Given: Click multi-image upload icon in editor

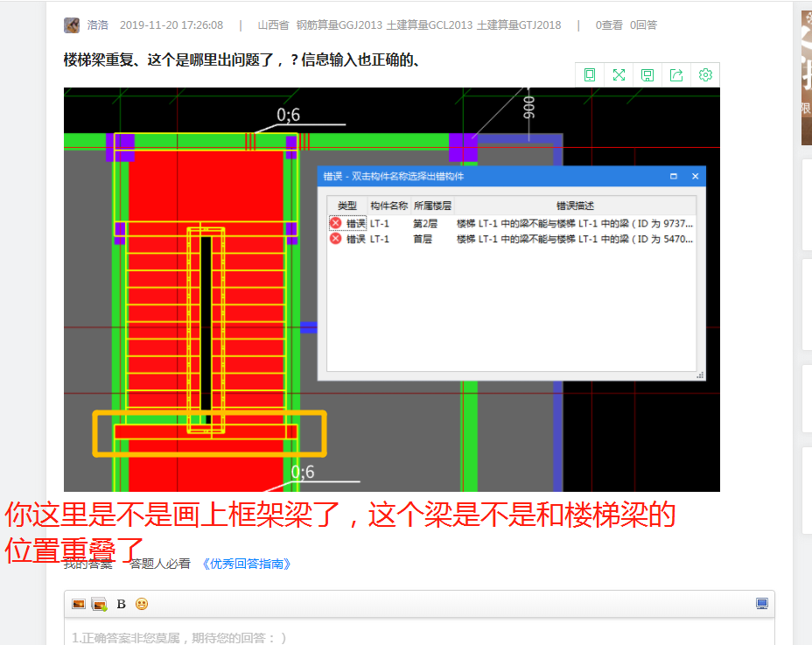Looking at the screenshot, I should point(99,604).
